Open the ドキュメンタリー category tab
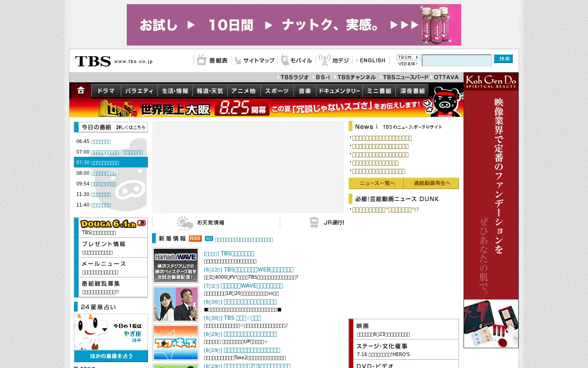Screen dimensions: 588x368 [x=339, y=91]
